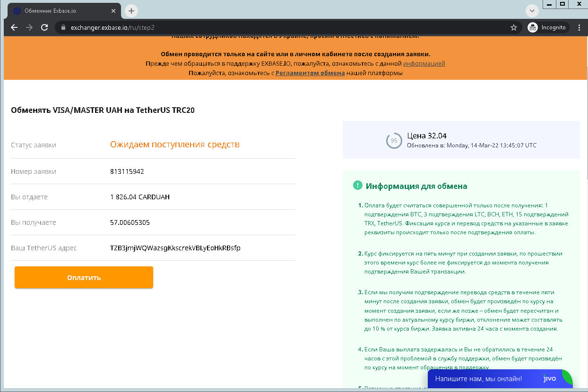Click the Информация для обмена heading
The image size is (588, 392).
pyautogui.click(x=416, y=186)
